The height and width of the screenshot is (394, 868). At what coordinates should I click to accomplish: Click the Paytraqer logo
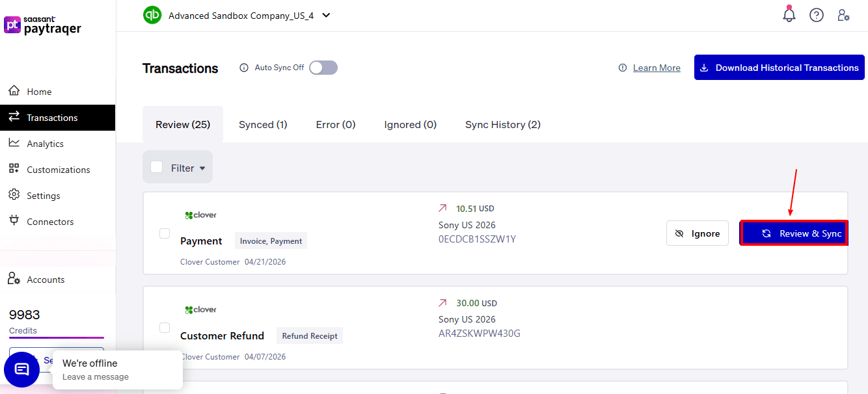(x=43, y=25)
